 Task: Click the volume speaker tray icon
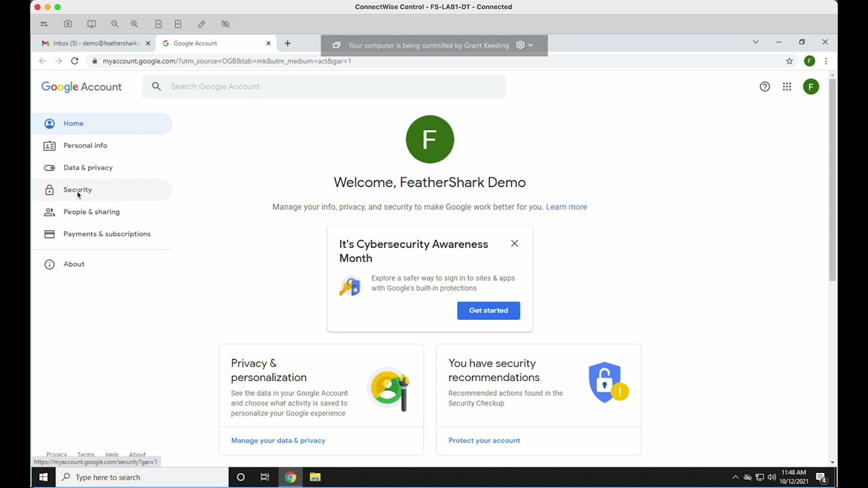click(772, 477)
